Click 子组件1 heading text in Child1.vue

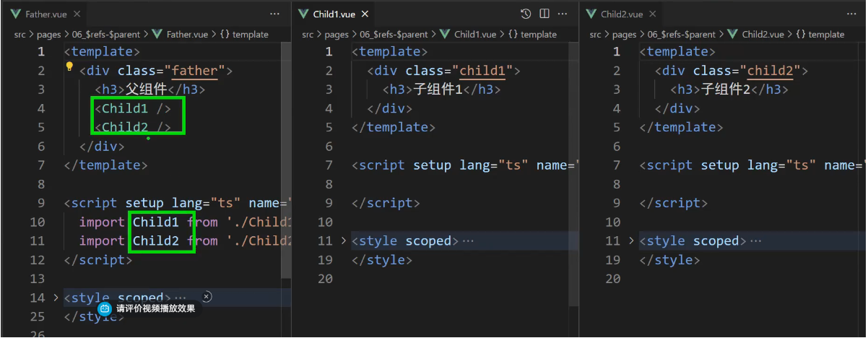[438, 90]
